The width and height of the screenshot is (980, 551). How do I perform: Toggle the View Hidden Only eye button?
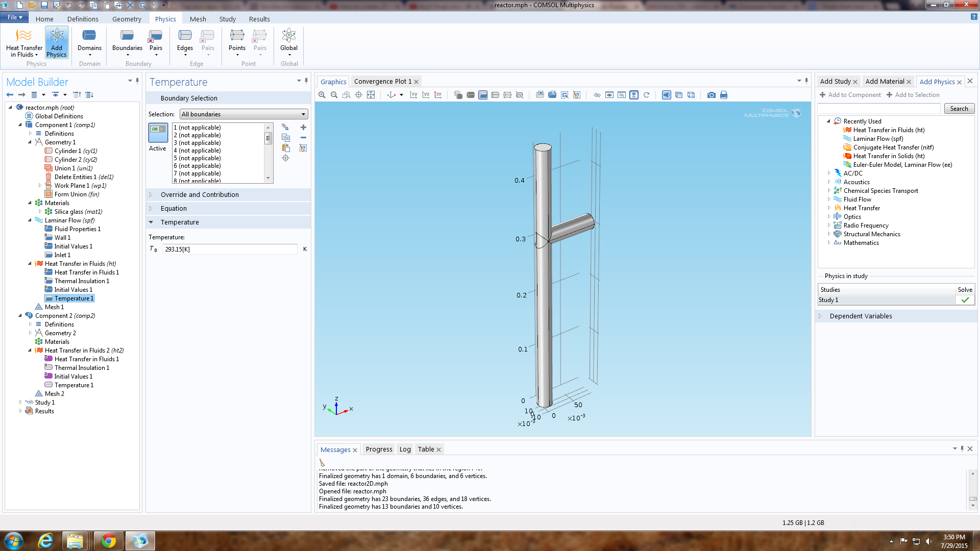click(x=622, y=95)
